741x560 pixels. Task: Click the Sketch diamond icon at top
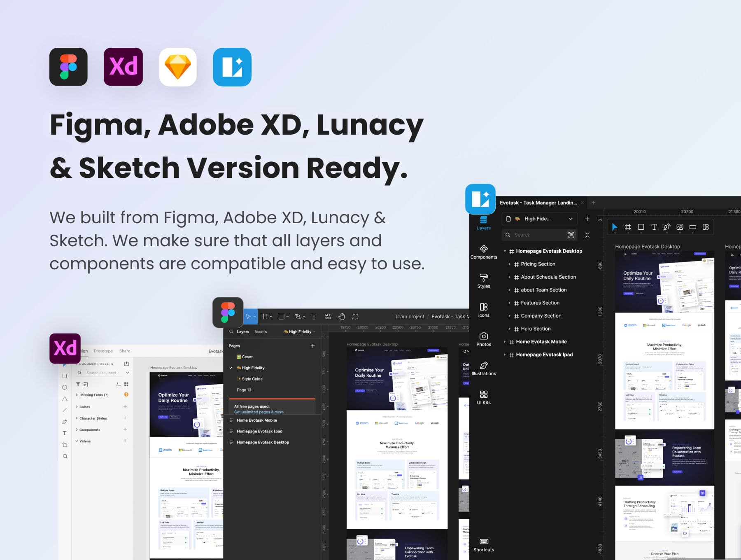coord(178,67)
